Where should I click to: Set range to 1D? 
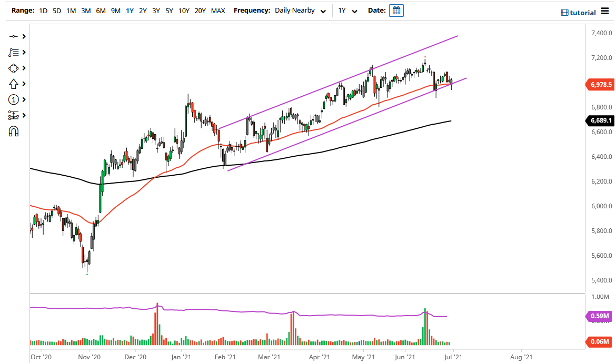(x=43, y=11)
